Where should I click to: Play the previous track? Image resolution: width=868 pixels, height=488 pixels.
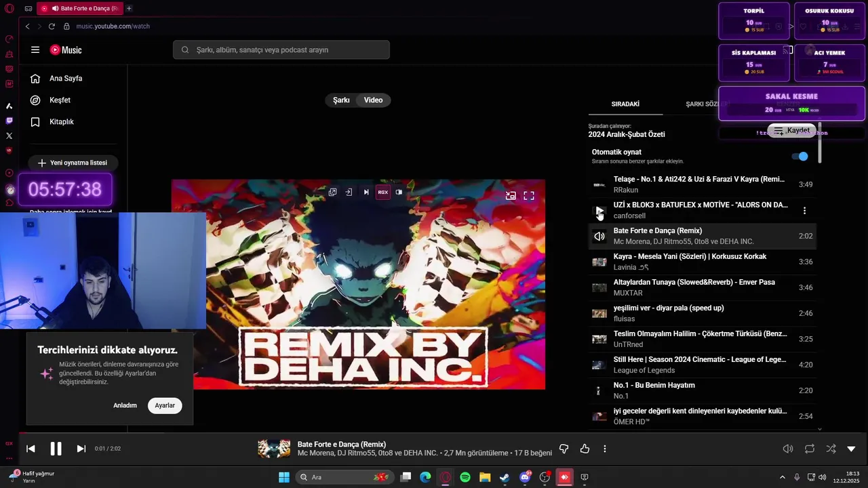31,449
